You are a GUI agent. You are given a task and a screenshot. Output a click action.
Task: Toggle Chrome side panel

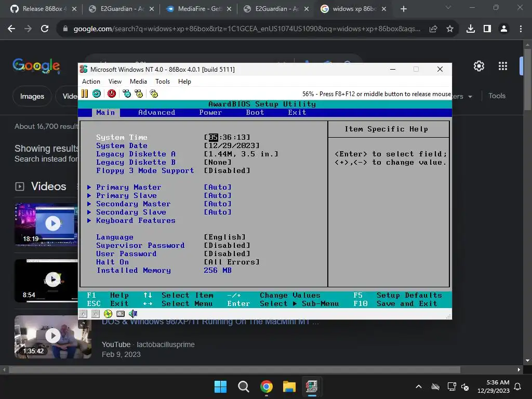click(487, 29)
